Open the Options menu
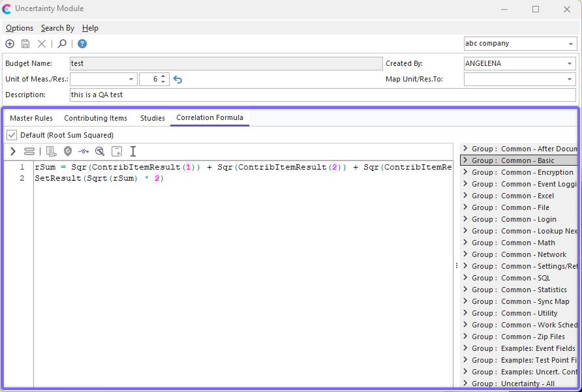 (x=20, y=28)
